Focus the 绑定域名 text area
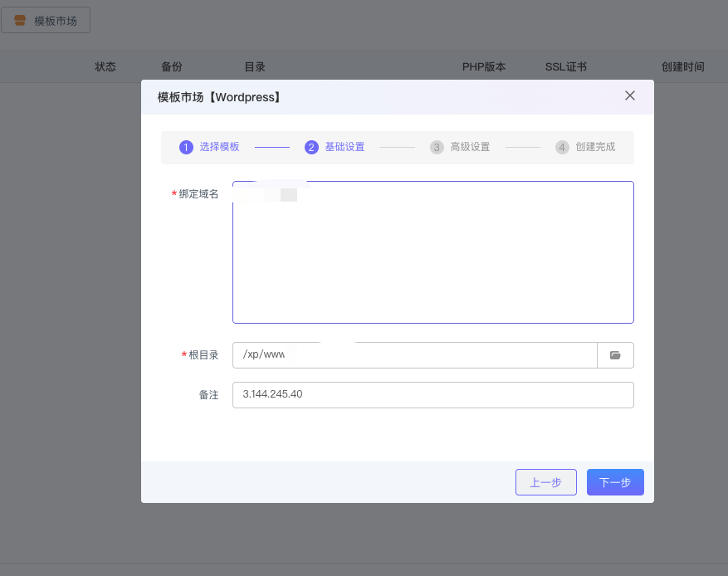The image size is (728, 576). (432, 257)
